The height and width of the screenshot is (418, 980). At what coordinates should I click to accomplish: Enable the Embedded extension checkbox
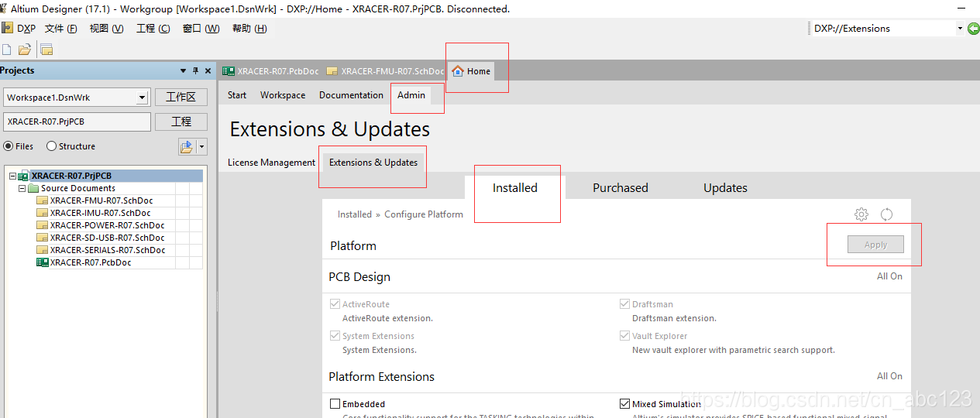click(x=335, y=404)
